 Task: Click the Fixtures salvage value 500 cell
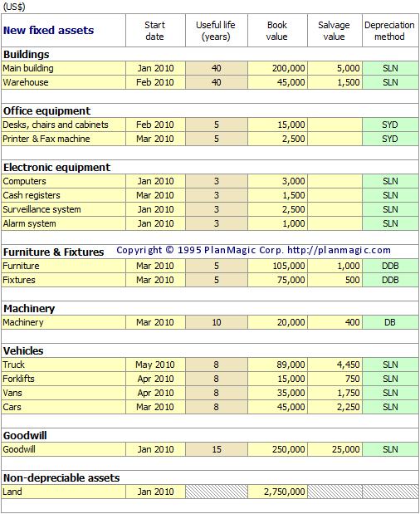click(x=335, y=280)
